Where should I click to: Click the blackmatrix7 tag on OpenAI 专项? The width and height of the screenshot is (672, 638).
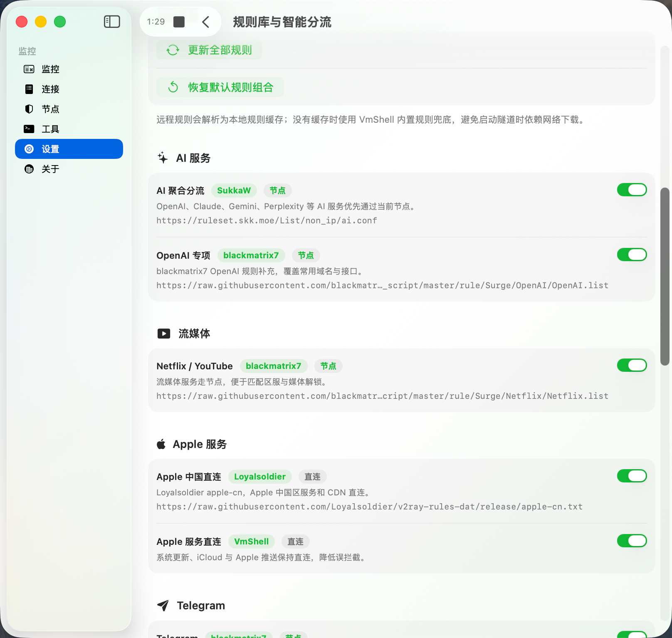coord(251,255)
